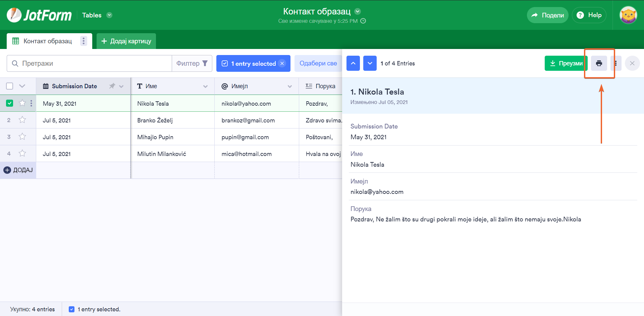Go to next entry with down arrow

click(370, 63)
